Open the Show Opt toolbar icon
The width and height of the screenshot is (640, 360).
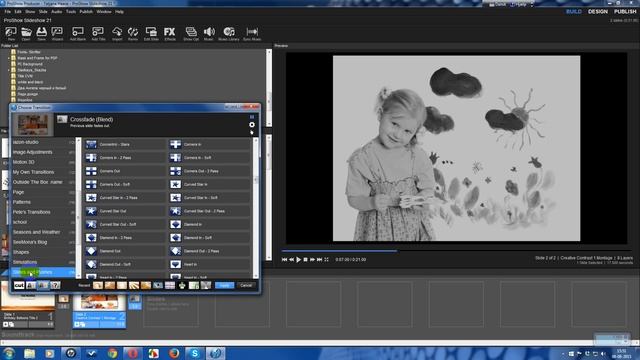191,33
